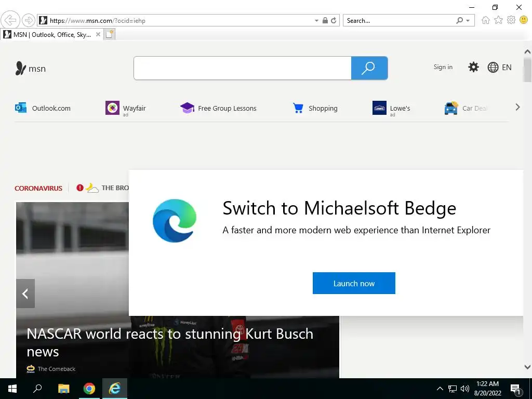Click the network tray icon
The image size is (532, 399).
pos(453,389)
